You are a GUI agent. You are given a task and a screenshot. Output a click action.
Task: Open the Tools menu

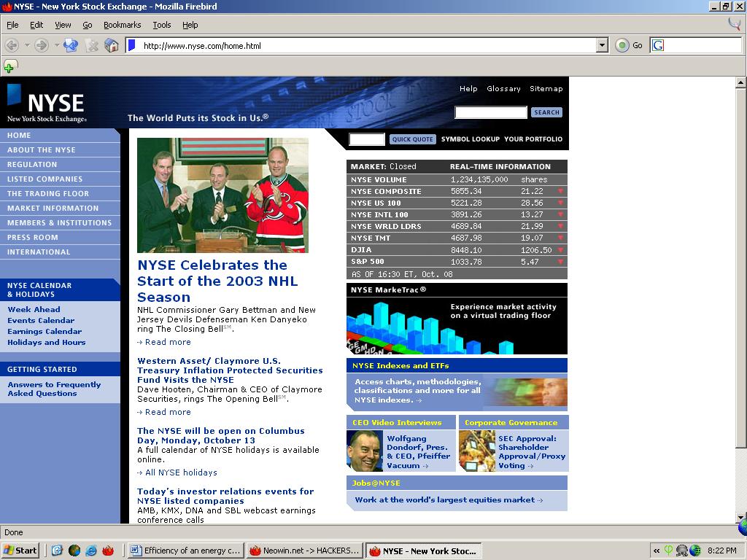(161, 25)
